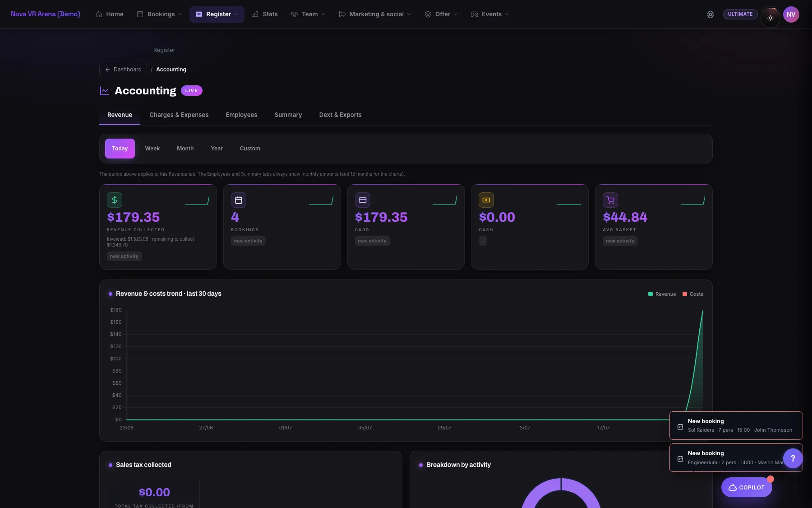Click the Events gamepad icon
812x508 pixels.
coord(474,14)
